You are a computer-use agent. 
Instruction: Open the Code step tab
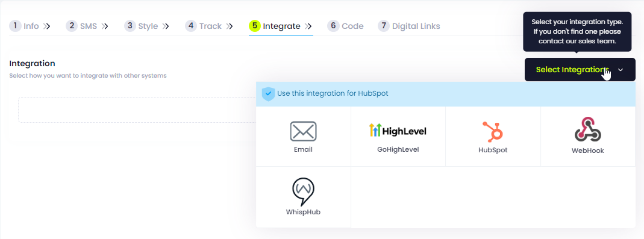(x=345, y=26)
